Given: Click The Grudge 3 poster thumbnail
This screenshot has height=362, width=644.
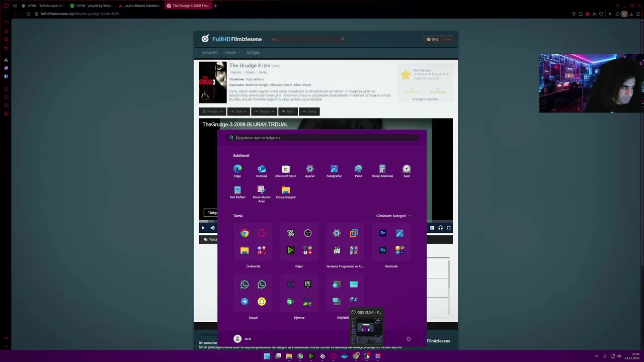Looking at the screenshot, I should click(213, 82).
